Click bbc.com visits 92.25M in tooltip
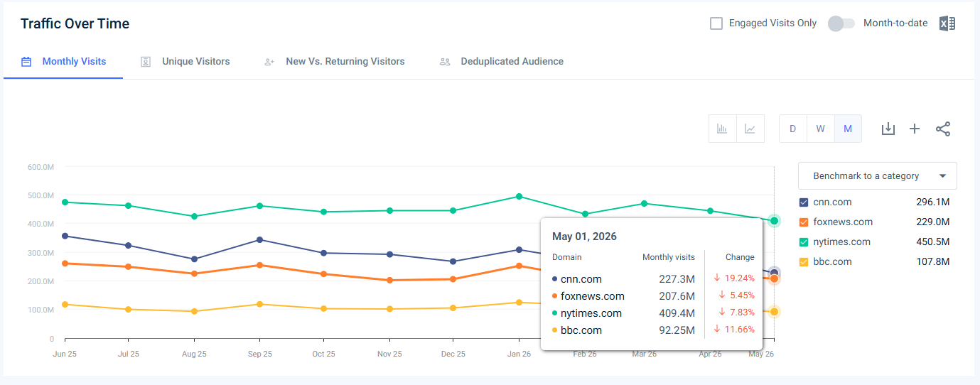 click(677, 330)
